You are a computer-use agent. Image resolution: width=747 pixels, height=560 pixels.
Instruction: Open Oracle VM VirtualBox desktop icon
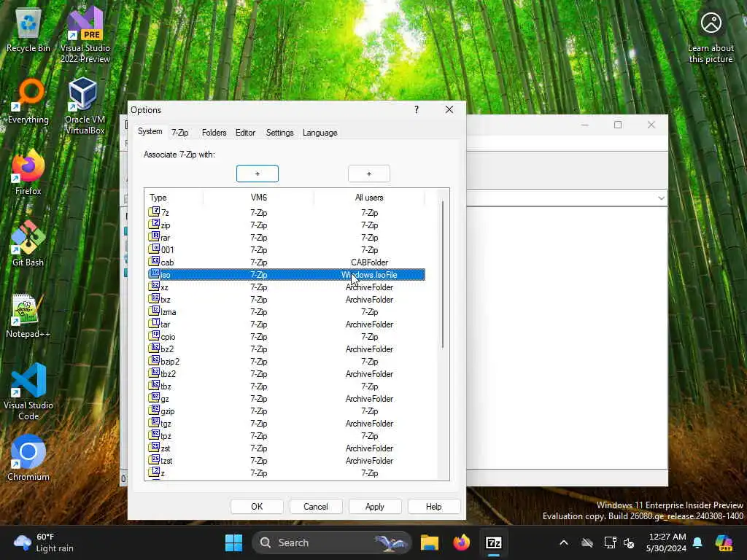tap(85, 106)
